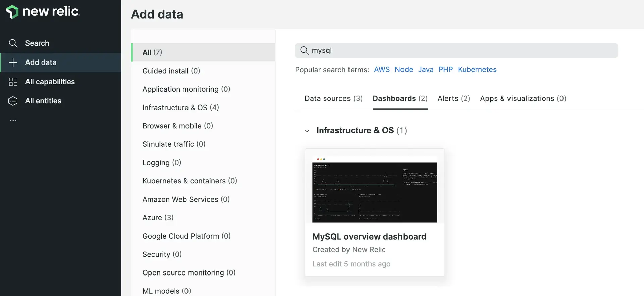
Task: Click the Node popular search term
Action: coord(404,70)
